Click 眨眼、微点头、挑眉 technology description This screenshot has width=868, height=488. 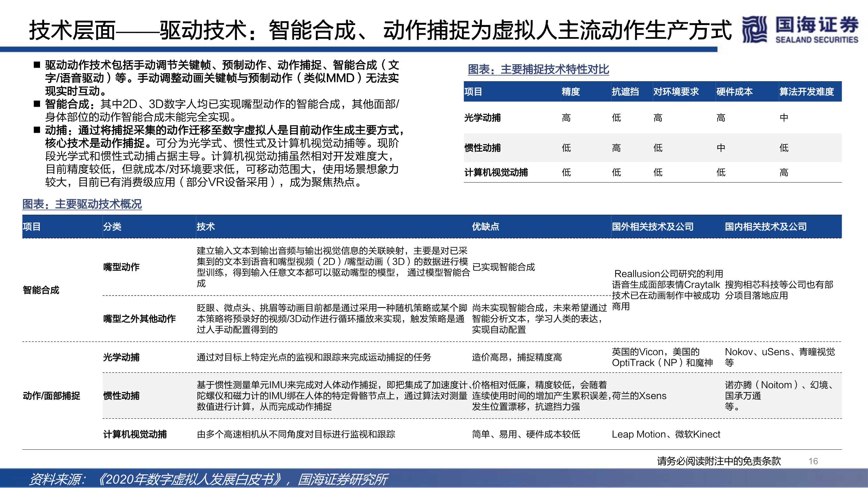[332, 319]
